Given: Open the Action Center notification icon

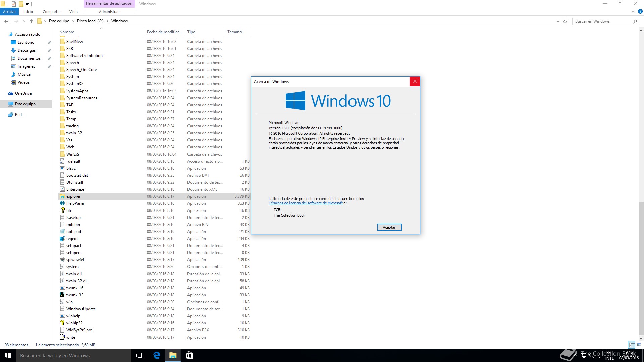Looking at the screenshot, I should tap(599, 355).
